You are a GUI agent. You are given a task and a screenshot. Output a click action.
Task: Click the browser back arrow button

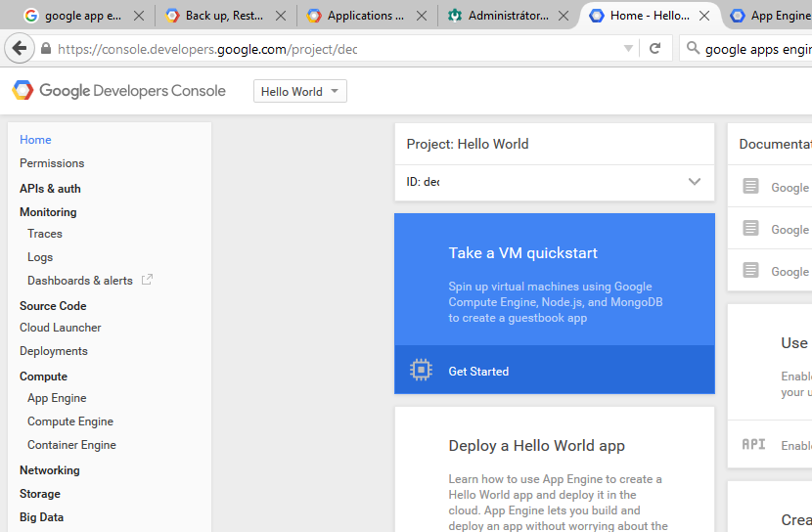click(20, 49)
